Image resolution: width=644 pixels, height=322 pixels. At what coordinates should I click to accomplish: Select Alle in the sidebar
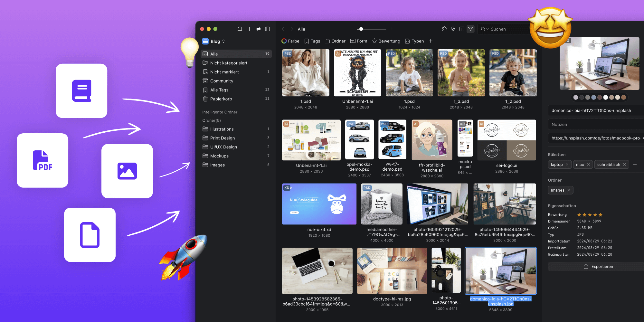coord(236,54)
